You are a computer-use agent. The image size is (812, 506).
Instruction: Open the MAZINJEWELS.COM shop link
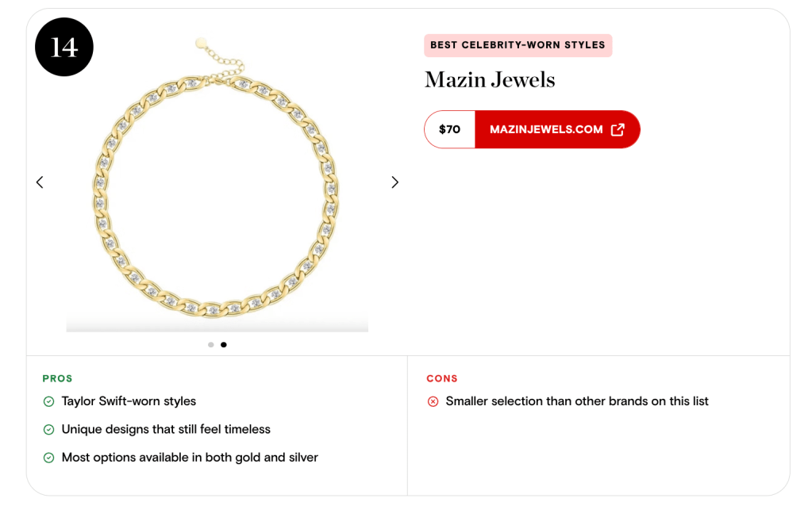pyautogui.click(x=546, y=129)
